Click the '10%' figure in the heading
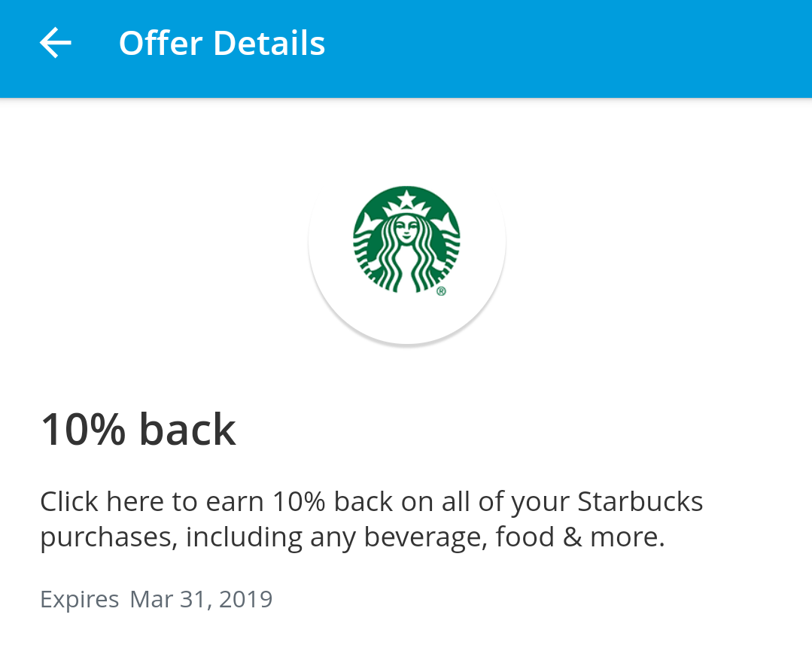This screenshot has height=648, width=812. click(84, 430)
